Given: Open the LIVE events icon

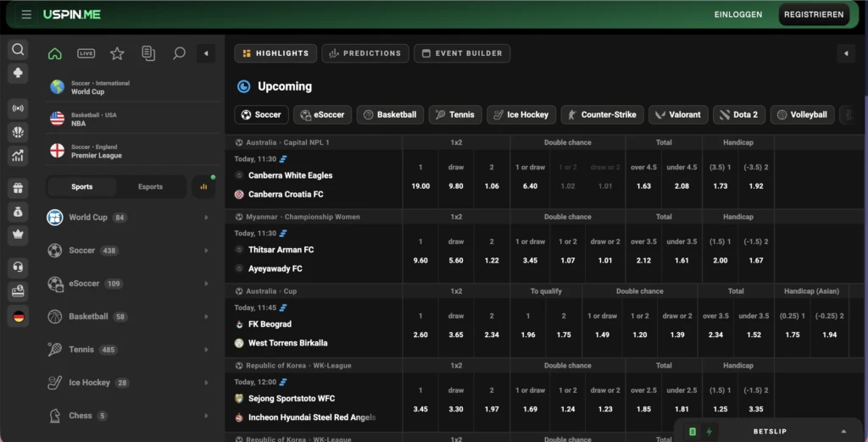Looking at the screenshot, I should pyautogui.click(x=86, y=53).
